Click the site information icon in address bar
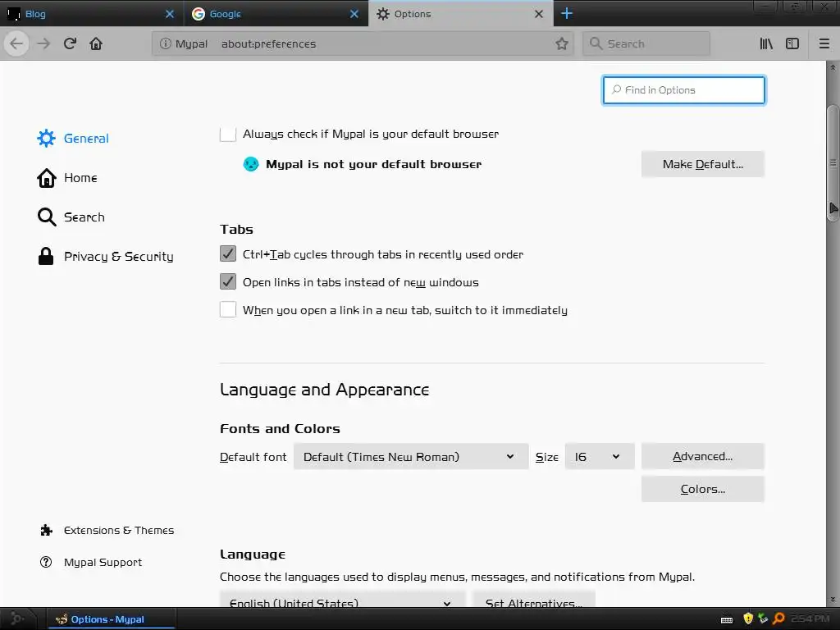Image resolution: width=840 pixels, height=630 pixels. 166,43
